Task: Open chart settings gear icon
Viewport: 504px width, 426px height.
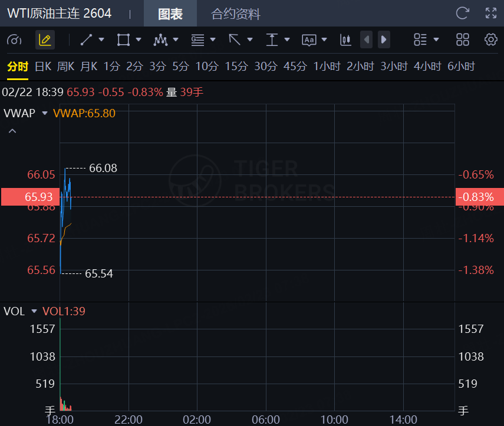Action: [491, 40]
